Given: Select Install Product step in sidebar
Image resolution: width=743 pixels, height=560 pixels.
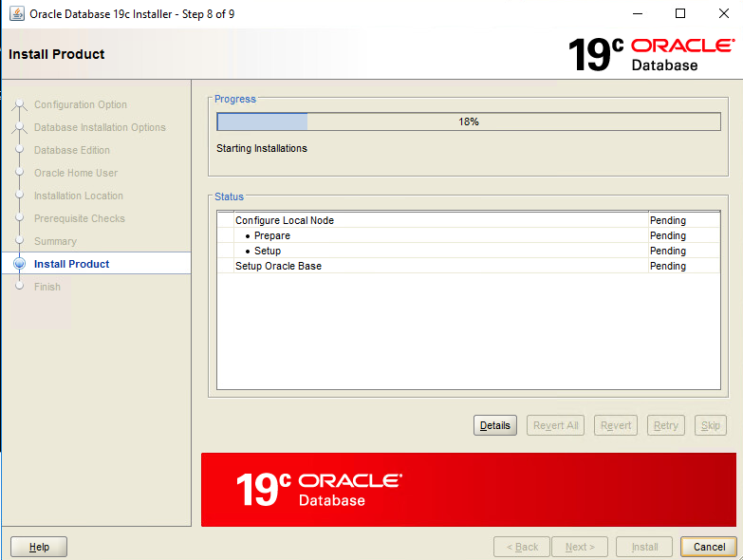Looking at the screenshot, I should pyautogui.click(x=71, y=264).
